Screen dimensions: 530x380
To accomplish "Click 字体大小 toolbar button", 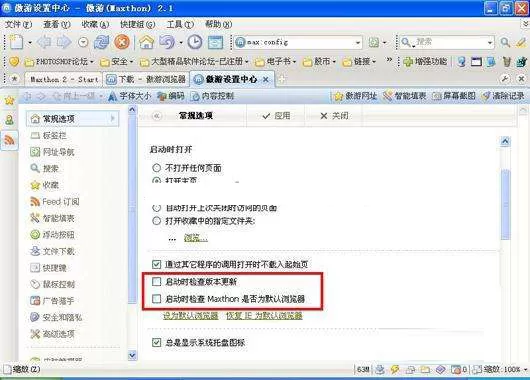I will [129, 96].
